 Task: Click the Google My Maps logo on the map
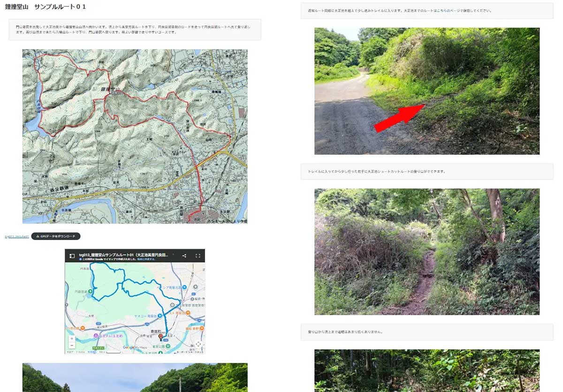(134, 347)
